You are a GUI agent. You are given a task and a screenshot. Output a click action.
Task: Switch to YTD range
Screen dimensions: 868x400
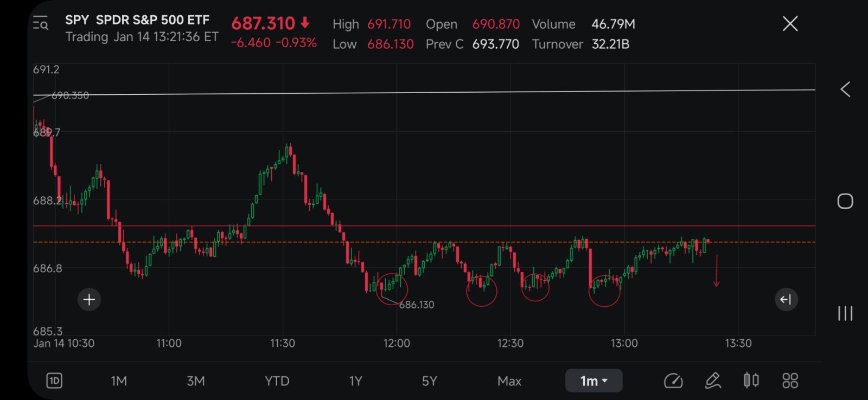tap(277, 381)
